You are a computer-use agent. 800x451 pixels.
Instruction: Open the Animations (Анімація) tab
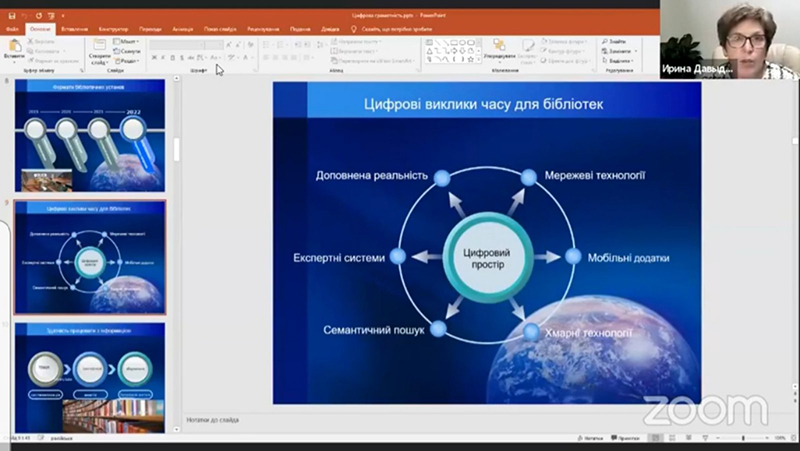183,29
